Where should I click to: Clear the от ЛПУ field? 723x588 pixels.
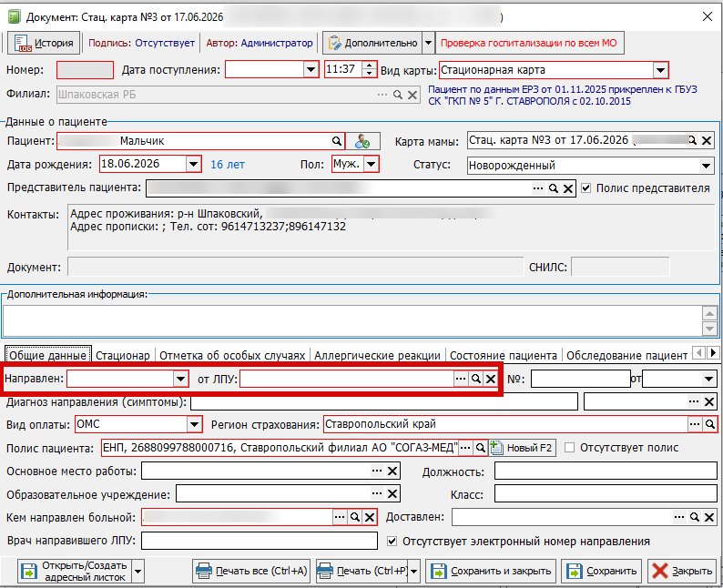491,380
